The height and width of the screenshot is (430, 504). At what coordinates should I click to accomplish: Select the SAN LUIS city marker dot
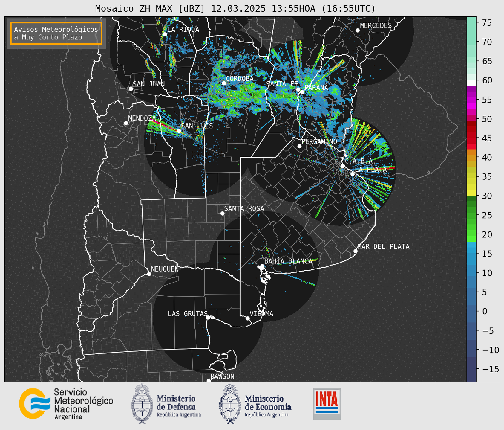(x=179, y=131)
